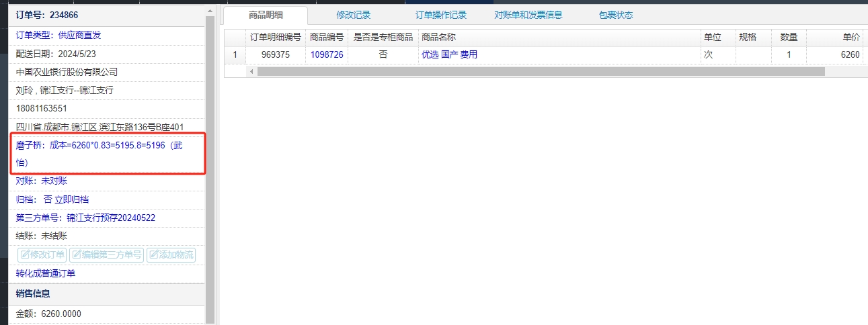Click the 单位 cell 次
Viewport: 868px width, 325px height.
(717, 55)
